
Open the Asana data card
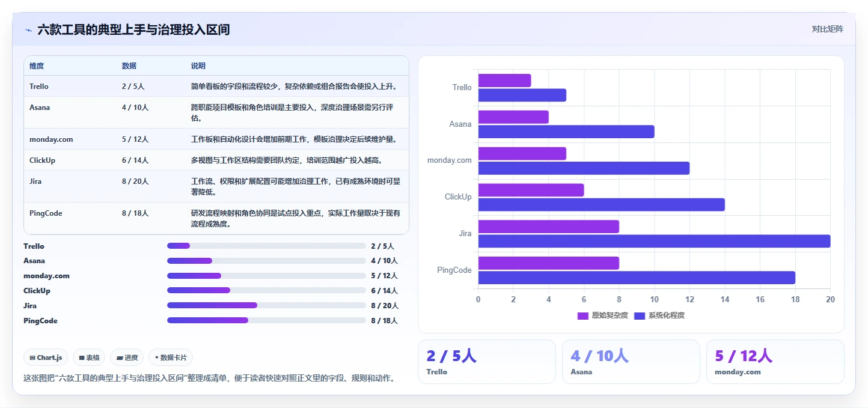[x=631, y=362]
